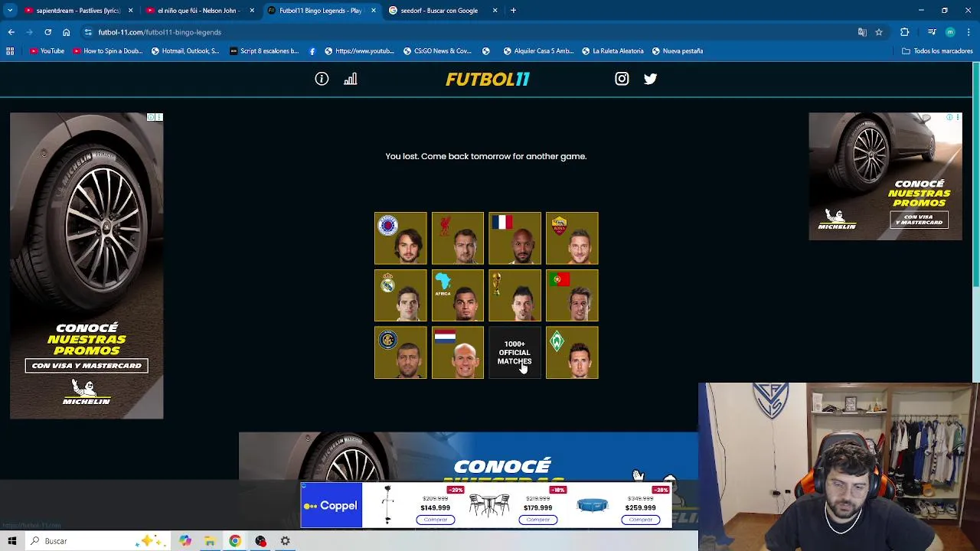The image size is (980, 551).
Task: Expand the tab search dropdown
Action: pos(10,11)
